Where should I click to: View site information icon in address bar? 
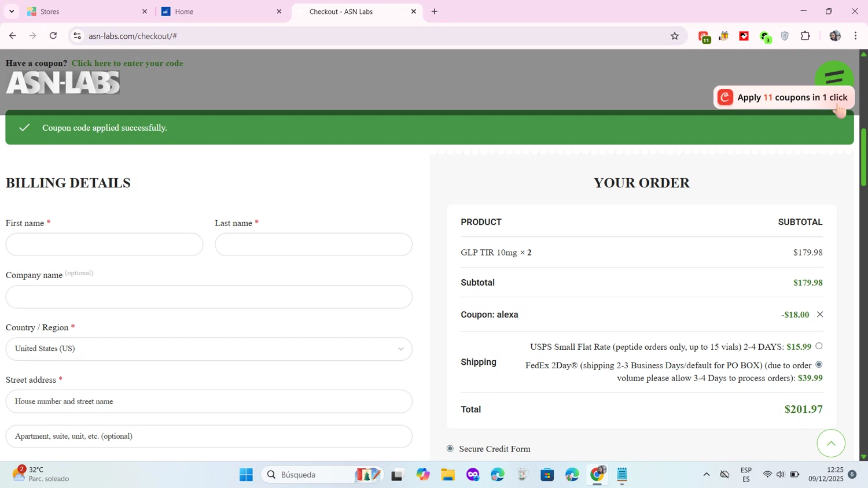pyautogui.click(x=77, y=36)
